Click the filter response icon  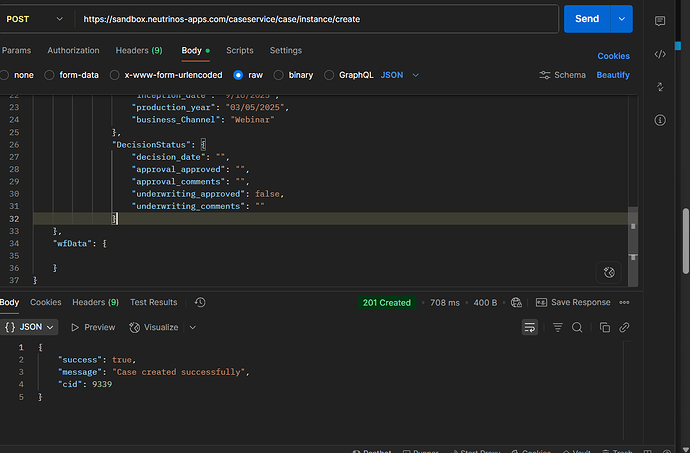click(x=557, y=327)
